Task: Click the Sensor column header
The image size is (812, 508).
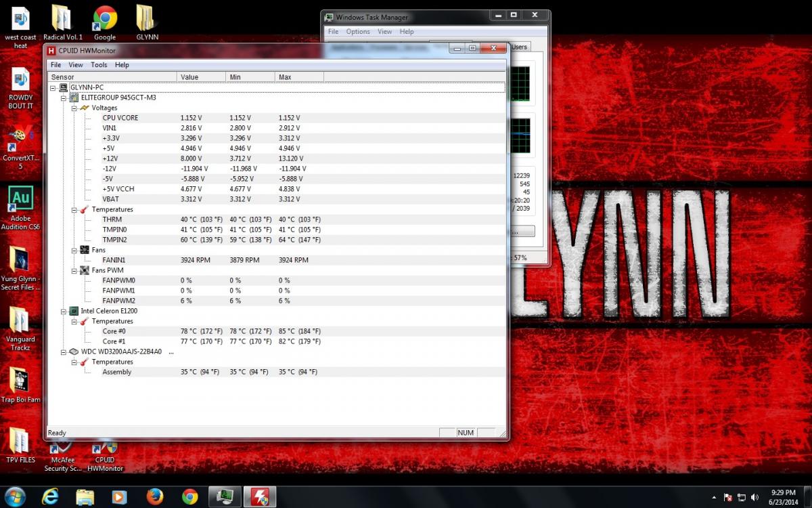Action: pos(112,77)
